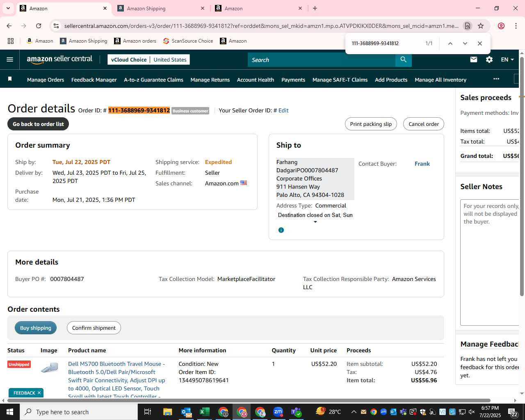
Task: Open the Chrome three-dot menu
Action: tap(516, 26)
